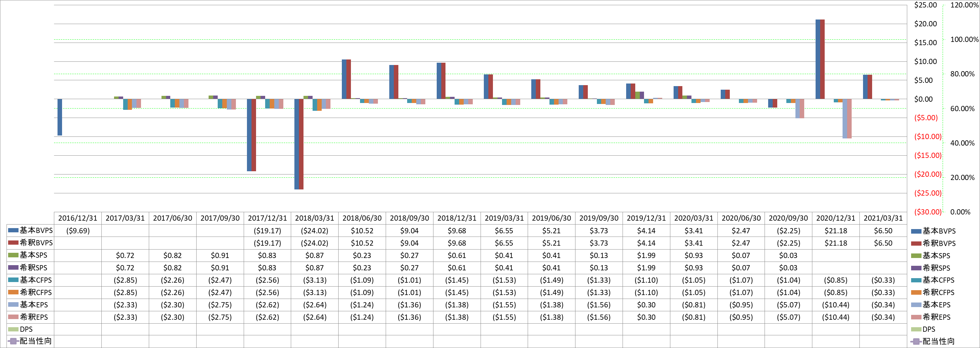Click the $0.03 cell in the 基本SPS row
Image resolution: width=980 pixels, height=348 pixels.
[788, 255]
